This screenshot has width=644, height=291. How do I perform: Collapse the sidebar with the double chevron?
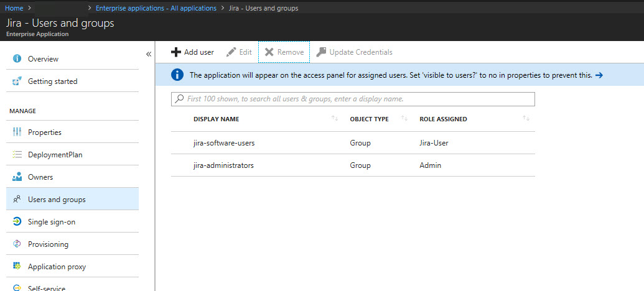(x=149, y=54)
